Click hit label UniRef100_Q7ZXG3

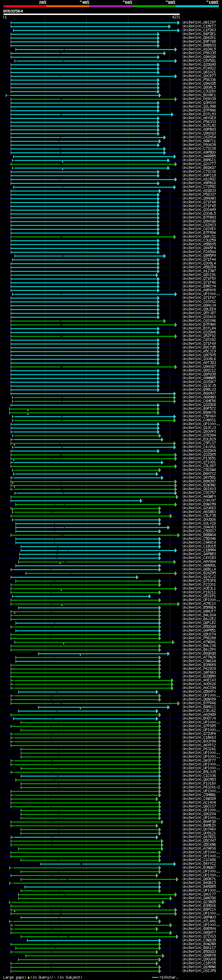coord(199,937)
